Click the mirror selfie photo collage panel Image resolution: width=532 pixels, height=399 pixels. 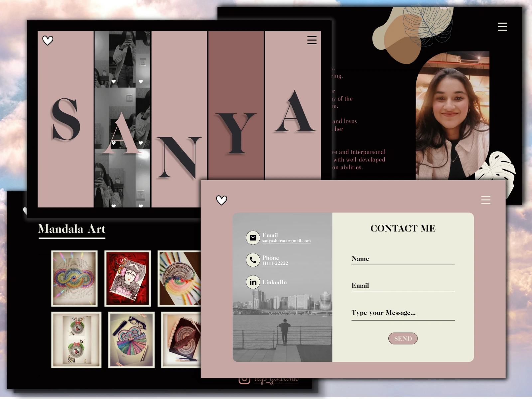click(x=122, y=119)
